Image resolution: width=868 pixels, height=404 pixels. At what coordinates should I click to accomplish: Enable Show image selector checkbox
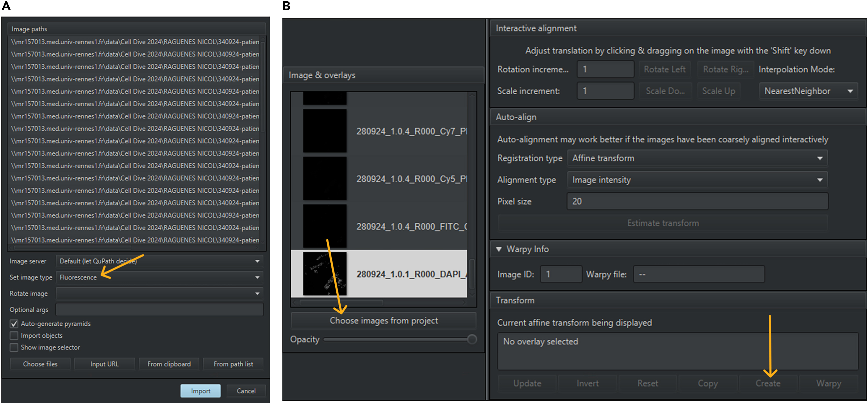click(x=14, y=347)
